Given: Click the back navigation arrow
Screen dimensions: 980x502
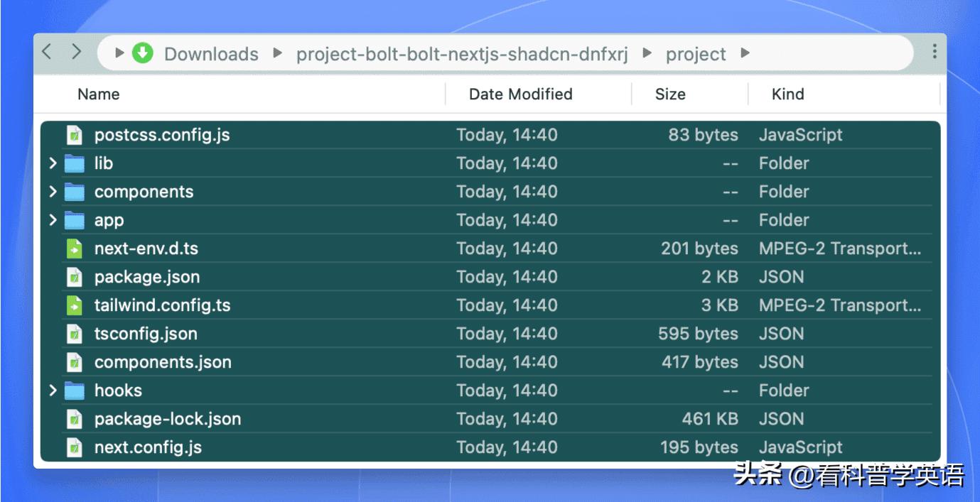Looking at the screenshot, I should pyautogui.click(x=47, y=52).
